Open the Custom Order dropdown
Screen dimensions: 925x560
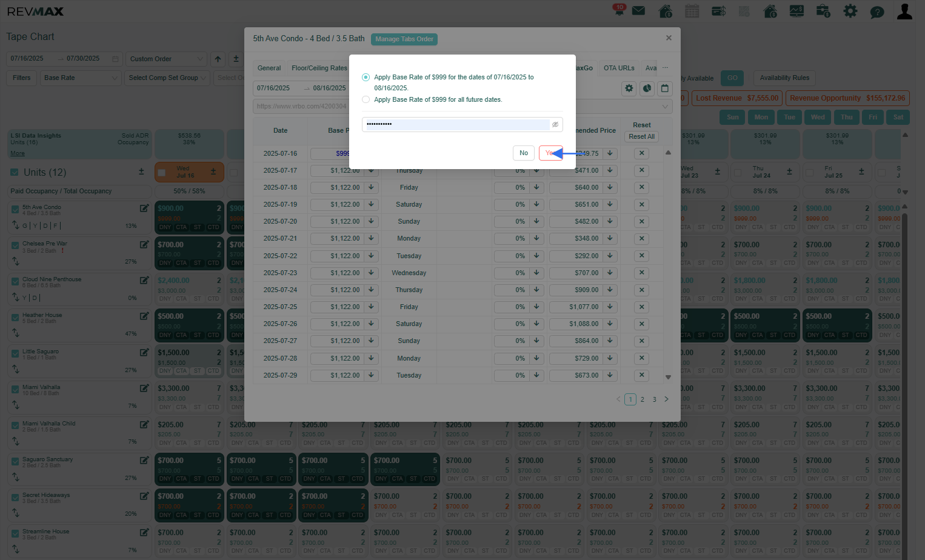click(x=166, y=59)
